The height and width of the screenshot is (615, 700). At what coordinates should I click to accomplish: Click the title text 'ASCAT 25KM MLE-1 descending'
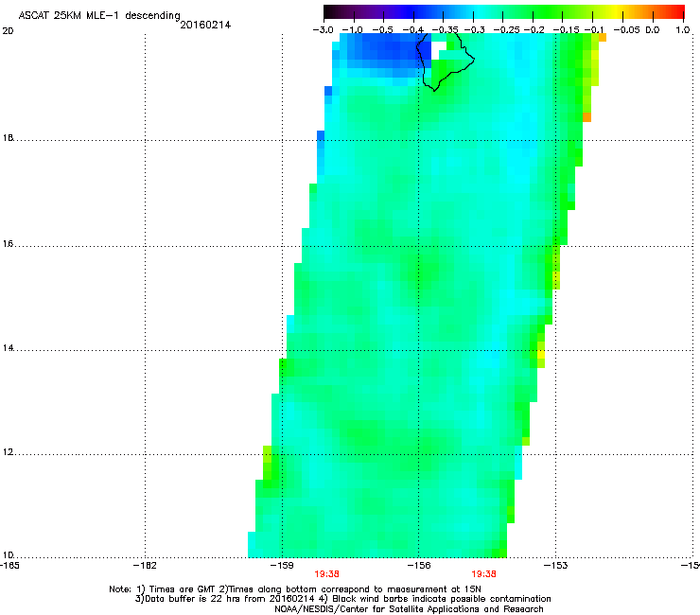(x=99, y=15)
